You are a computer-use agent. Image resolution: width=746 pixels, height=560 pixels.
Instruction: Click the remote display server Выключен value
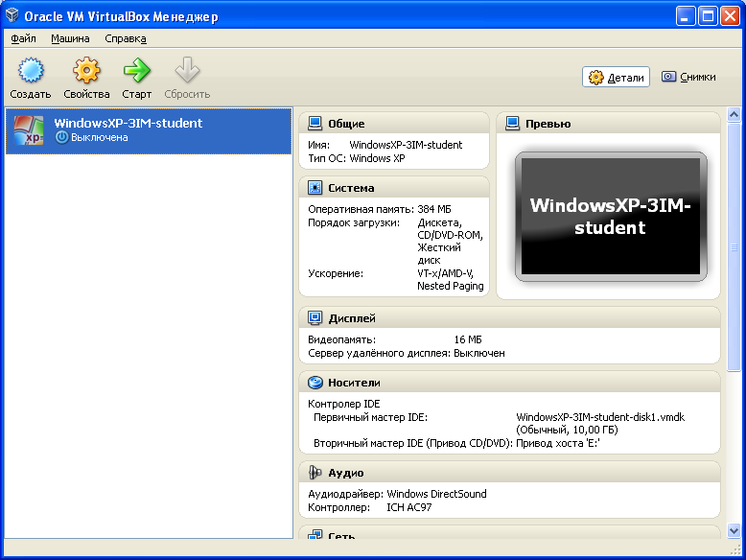(x=479, y=354)
